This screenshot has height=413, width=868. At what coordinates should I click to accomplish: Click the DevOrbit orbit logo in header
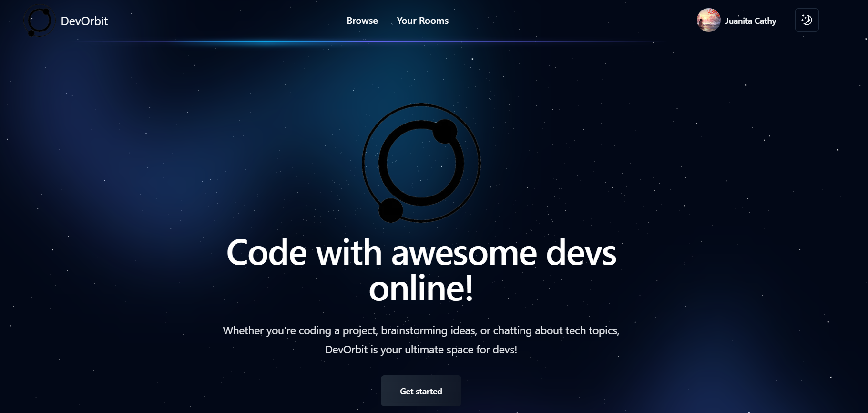pos(40,21)
